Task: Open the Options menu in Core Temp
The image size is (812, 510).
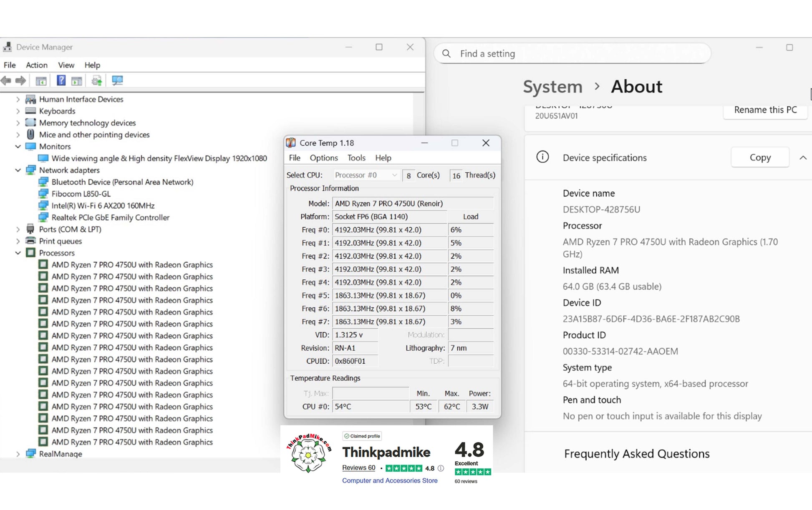Action: (324, 158)
